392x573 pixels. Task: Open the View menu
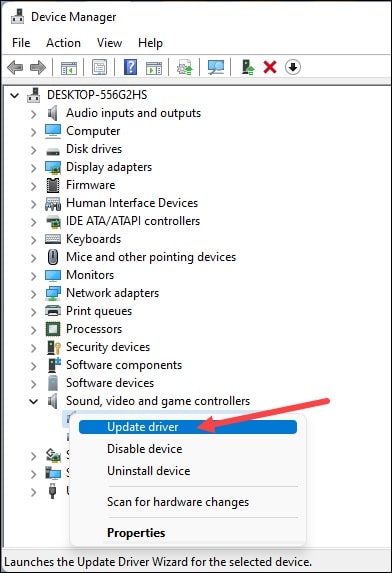(x=109, y=43)
